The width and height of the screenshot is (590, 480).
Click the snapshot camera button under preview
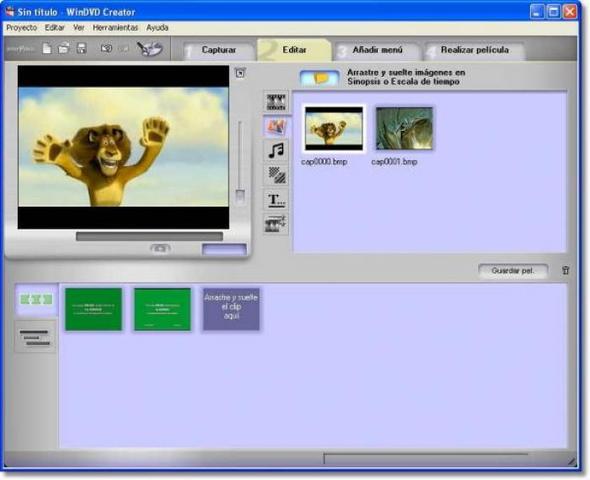pyautogui.click(x=160, y=249)
